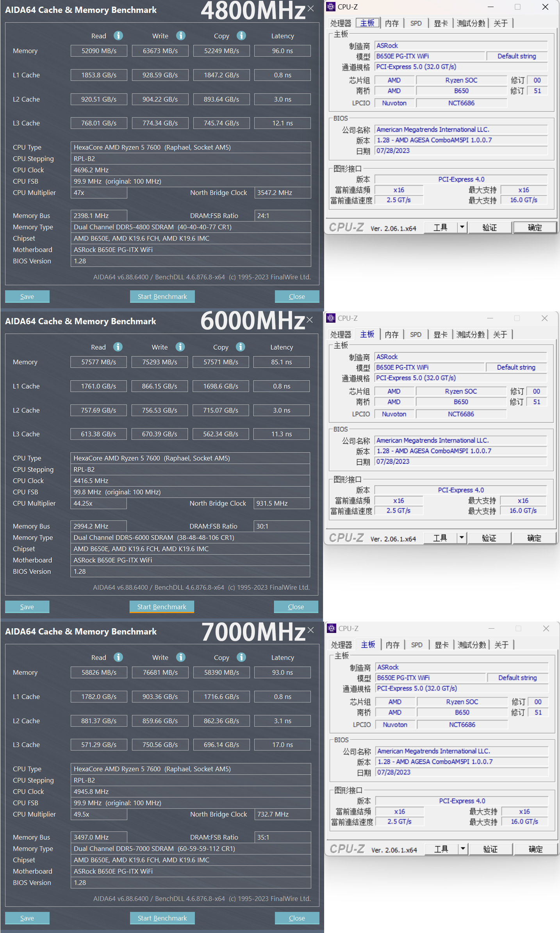Click 验证 button in top CPU-Z window
The image size is (560, 933).
(x=490, y=227)
